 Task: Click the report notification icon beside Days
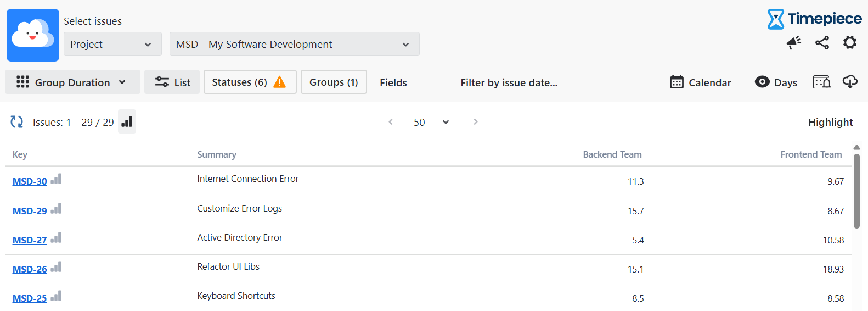click(821, 82)
